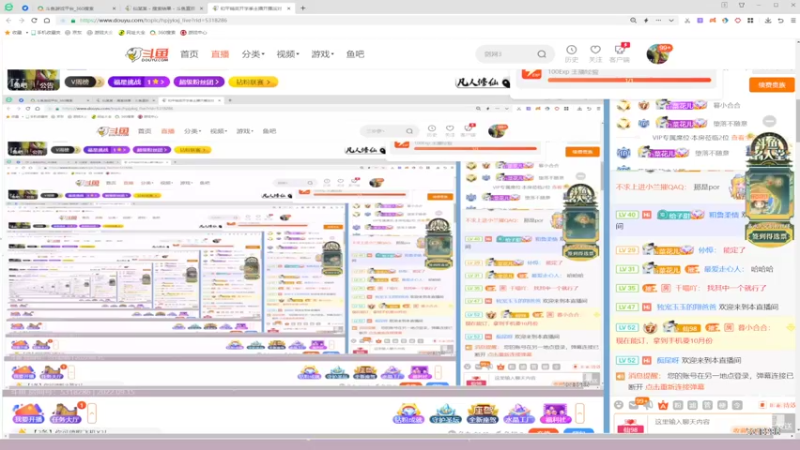Open the 鱼吧 fish bar tab
This screenshot has height=450, width=800.
coord(355,54)
